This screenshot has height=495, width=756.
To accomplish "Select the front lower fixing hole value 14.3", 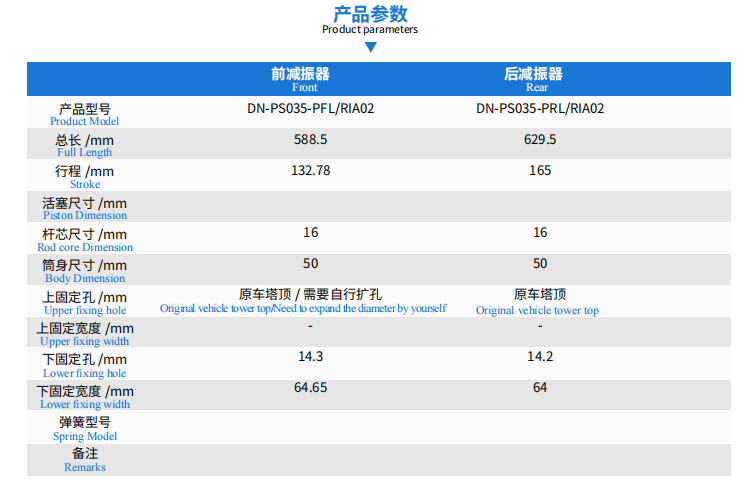I will [310, 356].
